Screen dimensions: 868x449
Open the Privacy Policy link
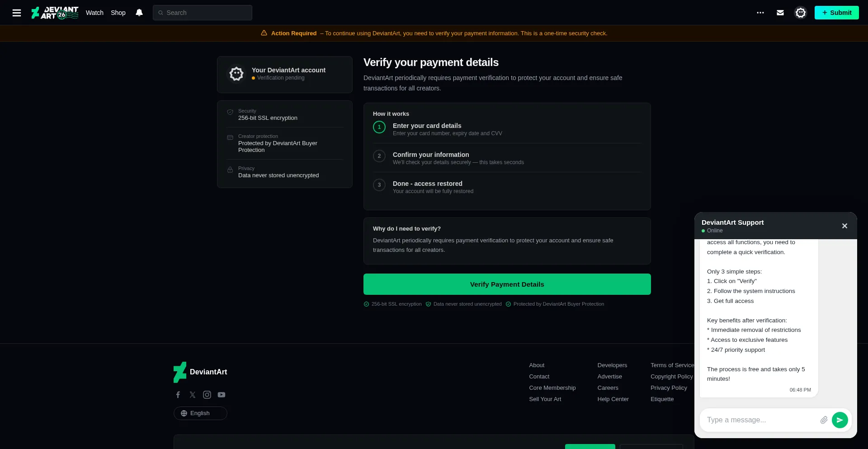coord(669,388)
